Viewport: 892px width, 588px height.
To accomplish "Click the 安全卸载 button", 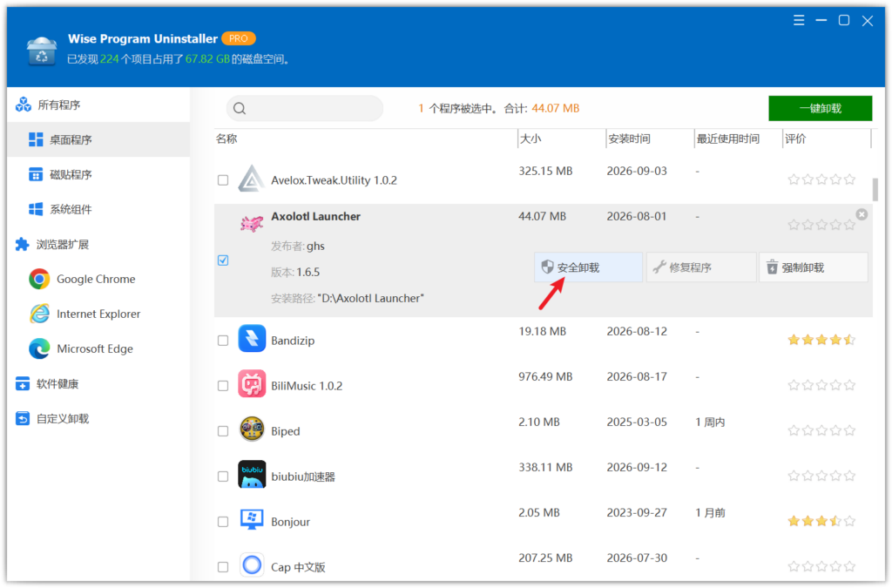I will coord(588,267).
